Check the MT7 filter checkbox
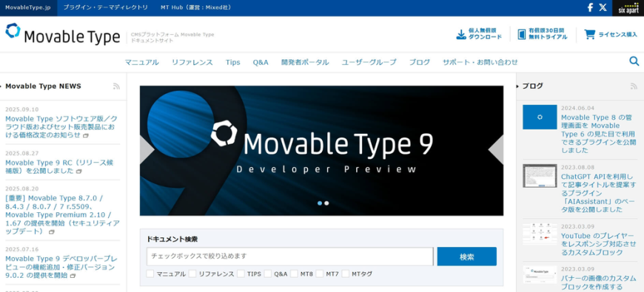The width and height of the screenshot is (644, 292). (320, 274)
